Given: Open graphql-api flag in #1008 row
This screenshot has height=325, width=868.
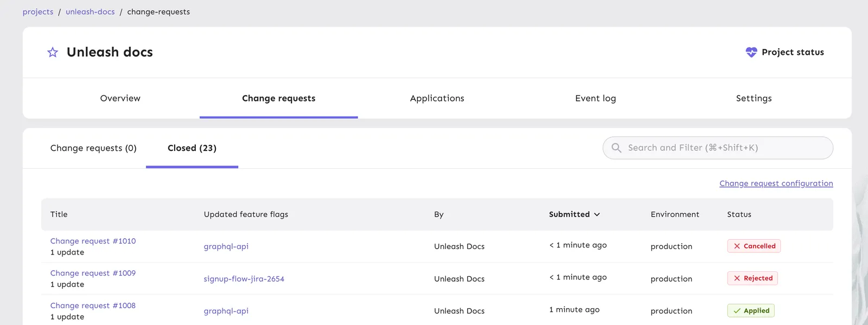Looking at the screenshot, I should (x=226, y=311).
